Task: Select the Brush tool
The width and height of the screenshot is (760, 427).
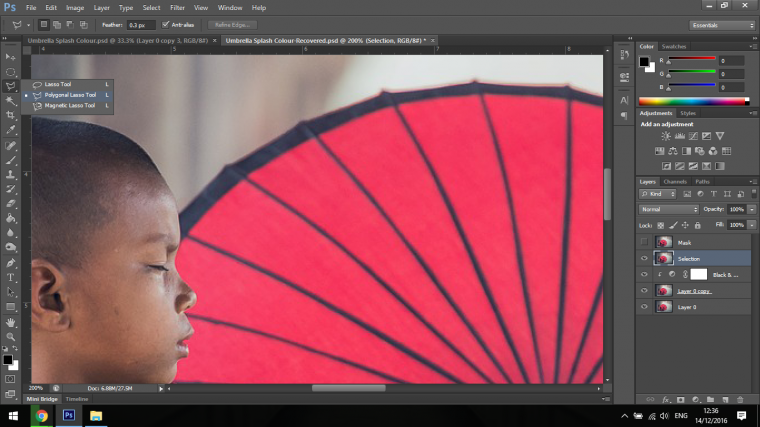Action: pos(11,160)
